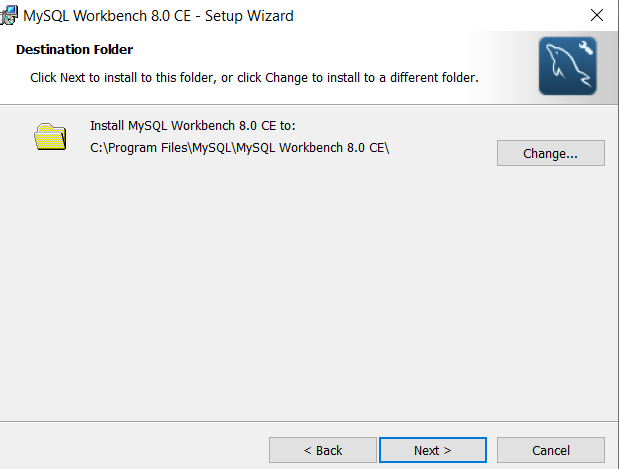Open the Change... folder dialog
This screenshot has width=619, height=469.
coord(551,153)
